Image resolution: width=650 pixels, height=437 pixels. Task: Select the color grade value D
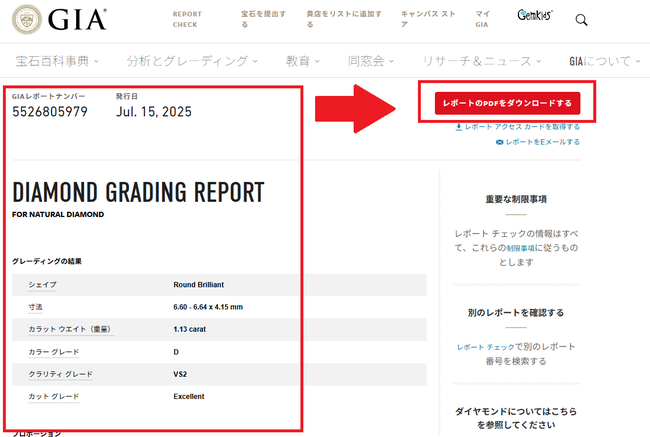(x=176, y=352)
